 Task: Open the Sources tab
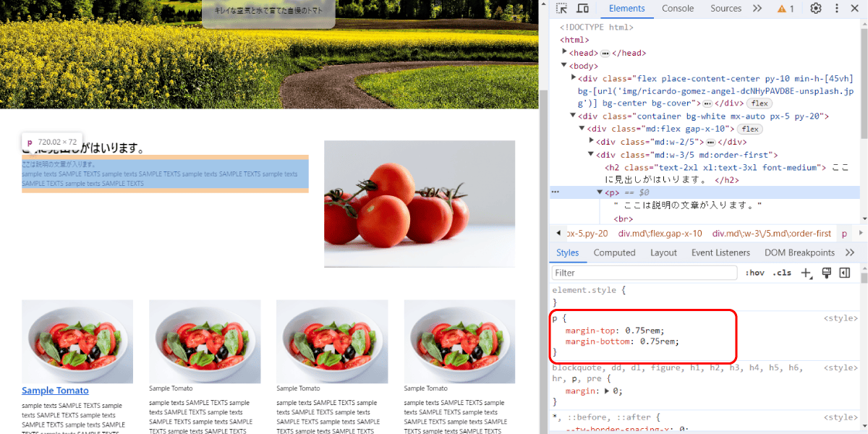point(726,9)
